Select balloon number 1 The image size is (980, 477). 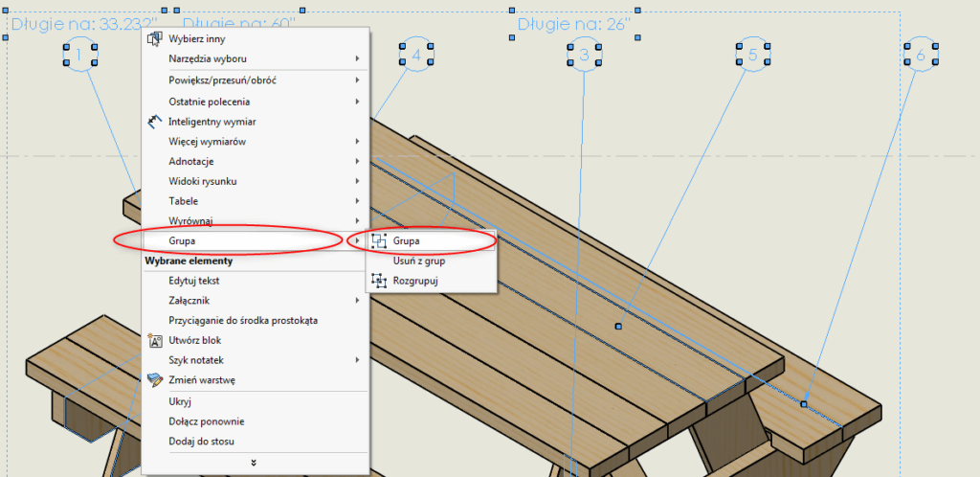(x=80, y=55)
